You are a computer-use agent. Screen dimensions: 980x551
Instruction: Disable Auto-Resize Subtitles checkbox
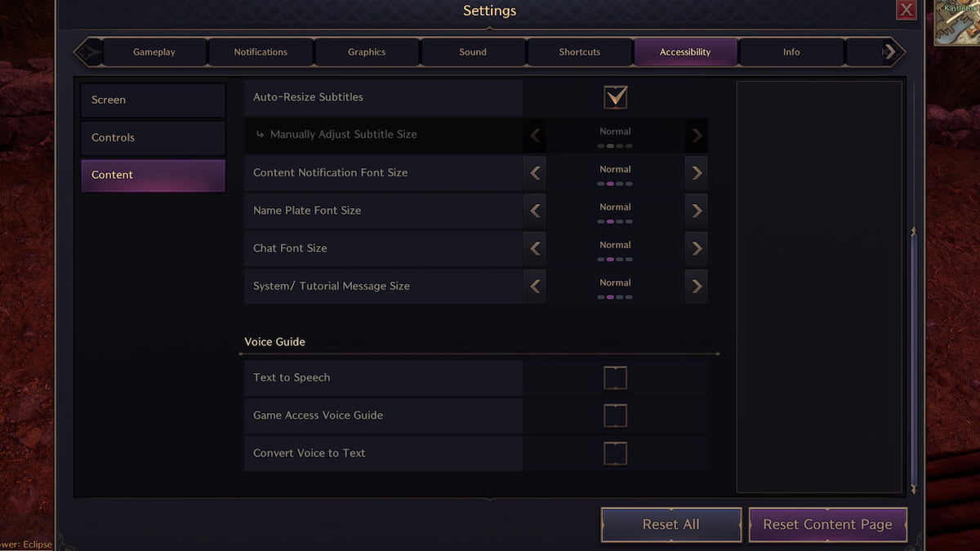(x=615, y=97)
